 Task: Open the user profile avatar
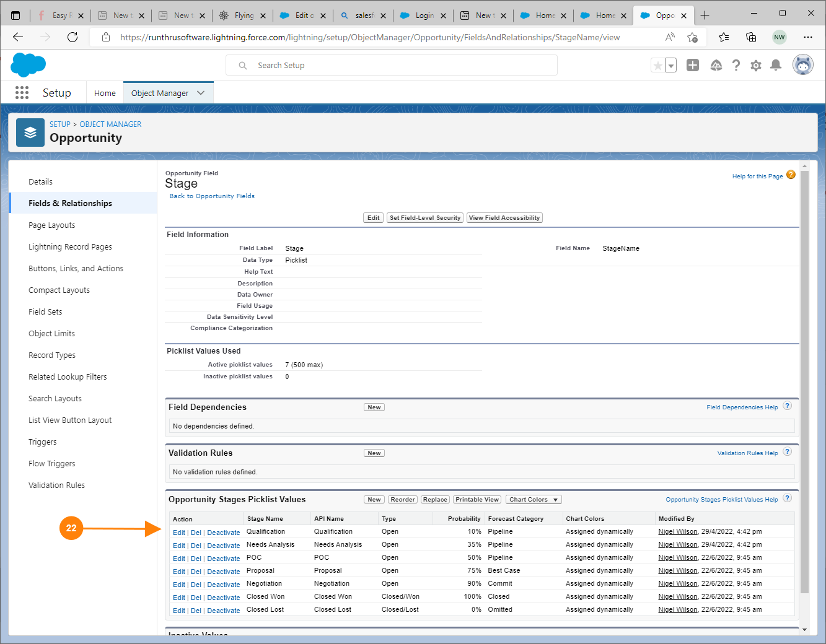click(x=802, y=65)
